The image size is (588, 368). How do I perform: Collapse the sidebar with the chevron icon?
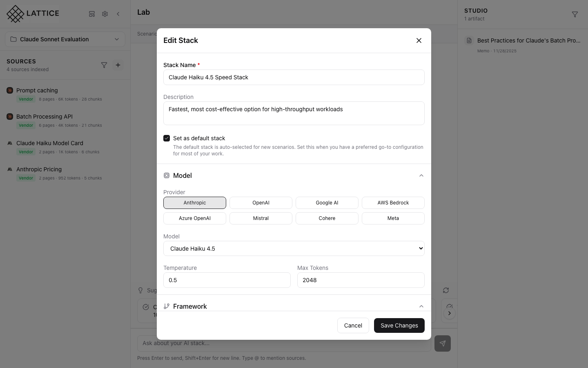click(x=118, y=14)
